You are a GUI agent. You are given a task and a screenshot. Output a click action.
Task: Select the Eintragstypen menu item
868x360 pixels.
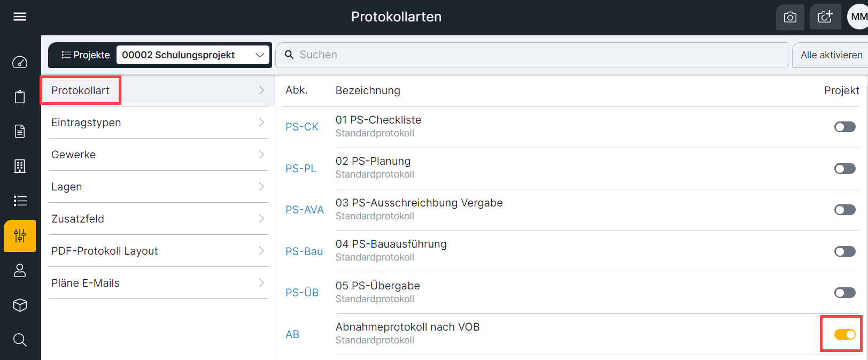click(86, 122)
